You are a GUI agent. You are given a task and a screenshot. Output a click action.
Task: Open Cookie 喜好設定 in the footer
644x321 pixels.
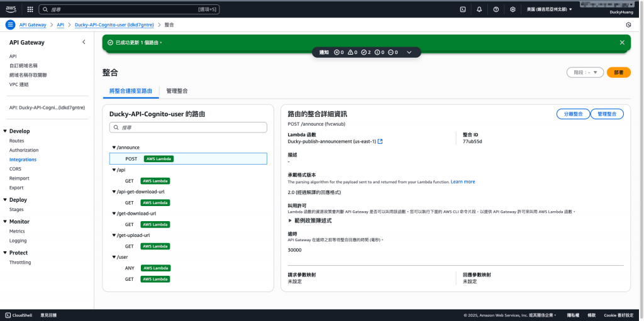(620, 315)
